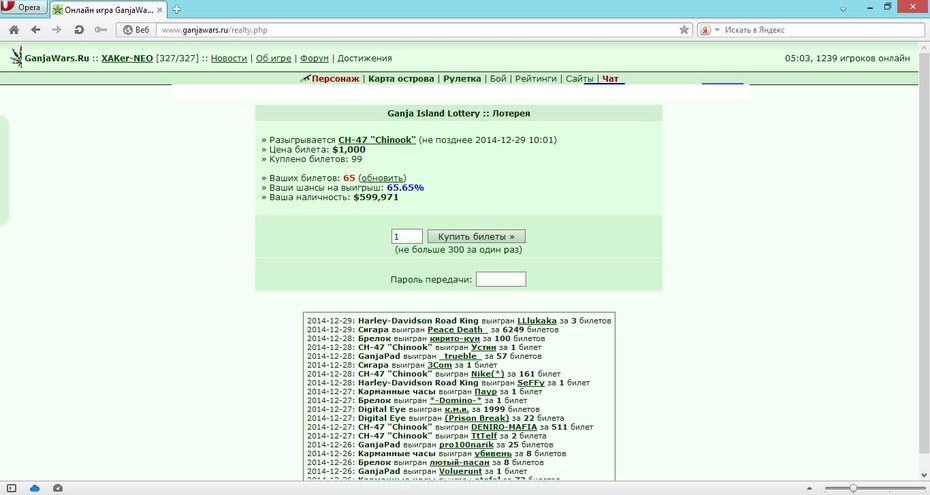Open the Форум link
This screenshot has height=495, width=930.
[314, 58]
